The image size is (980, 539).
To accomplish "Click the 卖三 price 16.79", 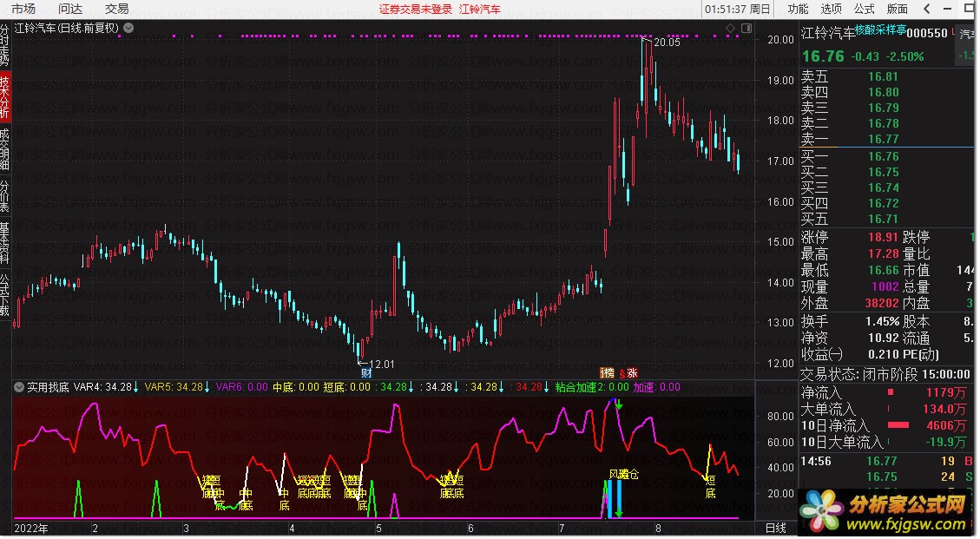I will 883,108.
